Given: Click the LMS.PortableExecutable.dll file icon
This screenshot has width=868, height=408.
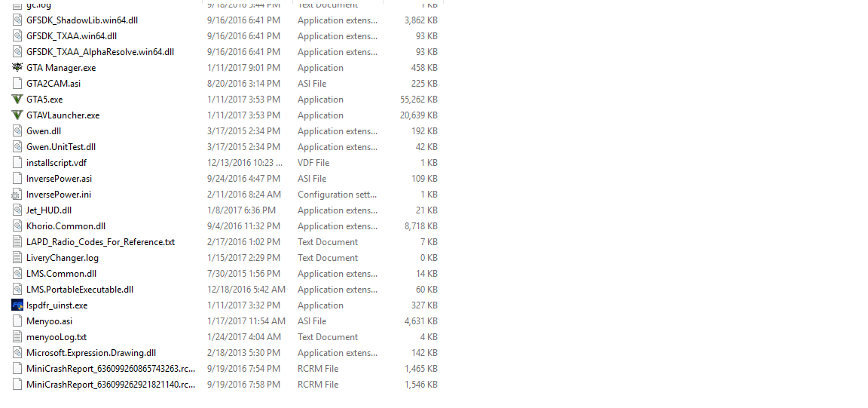Looking at the screenshot, I should (x=17, y=290).
